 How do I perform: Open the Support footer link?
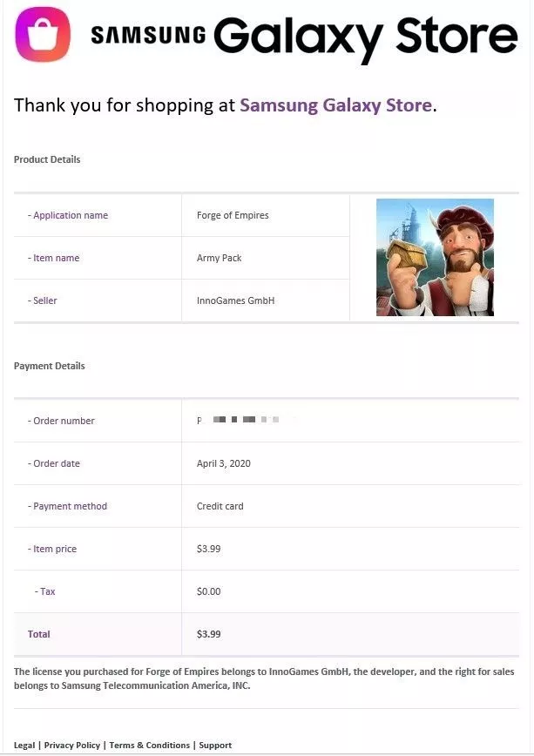click(x=215, y=745)
